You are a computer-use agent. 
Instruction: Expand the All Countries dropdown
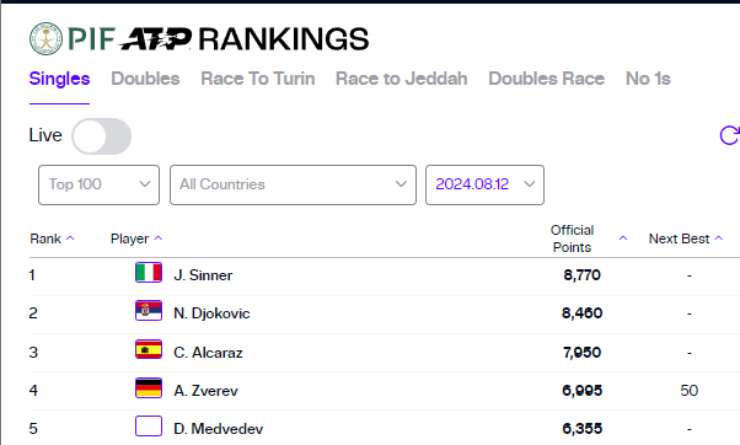293,185
